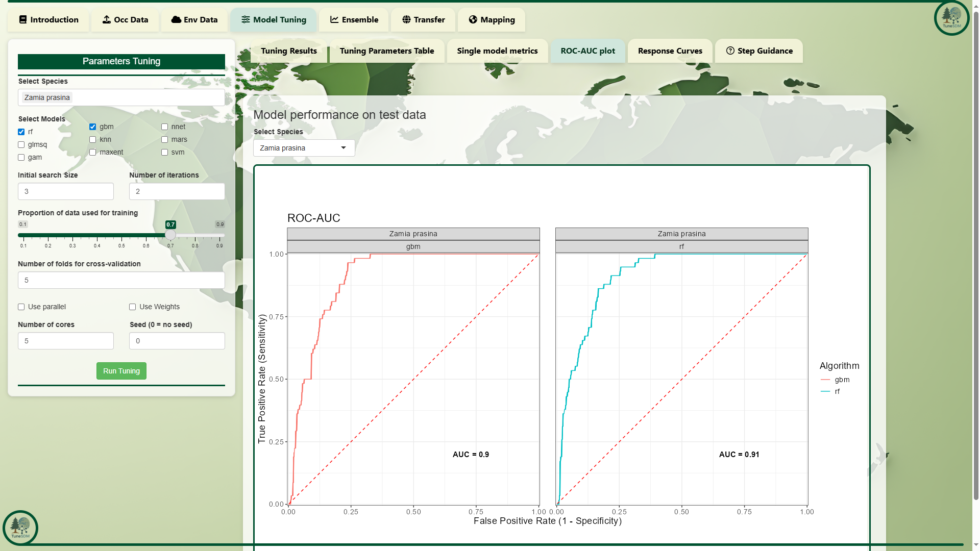Click the Mapping earth icon
Image resolution: width=980 pixels, height=551 pixels.
pos(473,20)
